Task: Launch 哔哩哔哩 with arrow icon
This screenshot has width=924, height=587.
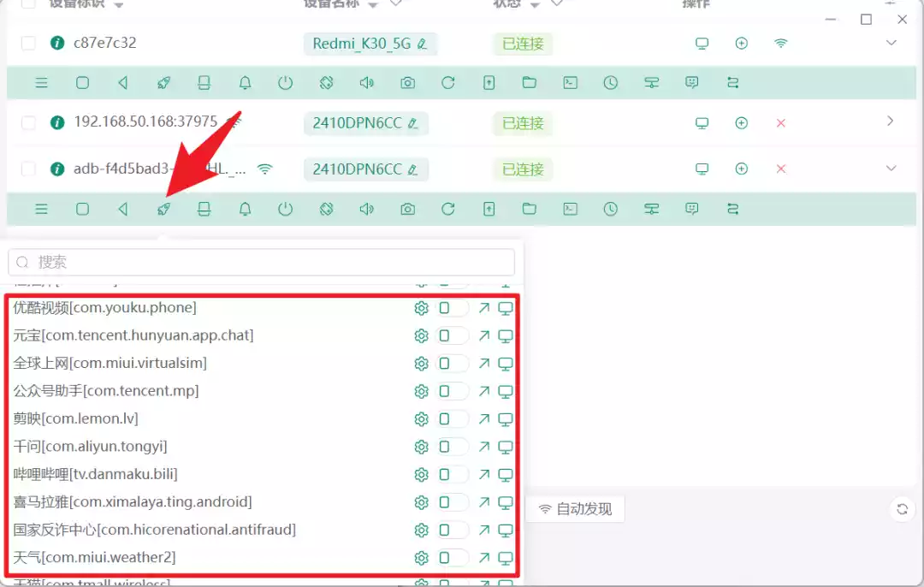Action: click(x=484, y=474)
